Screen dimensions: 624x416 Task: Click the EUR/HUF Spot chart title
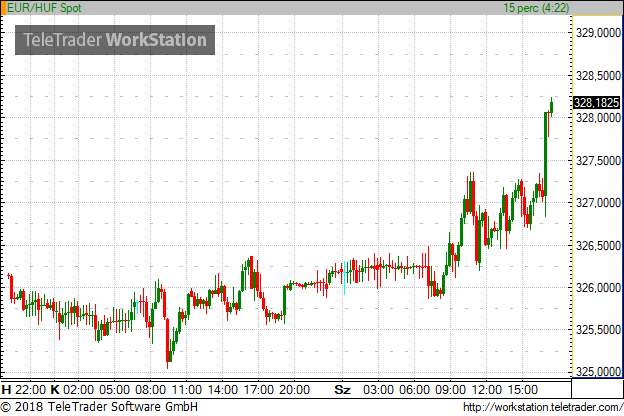tap(44, 8)
